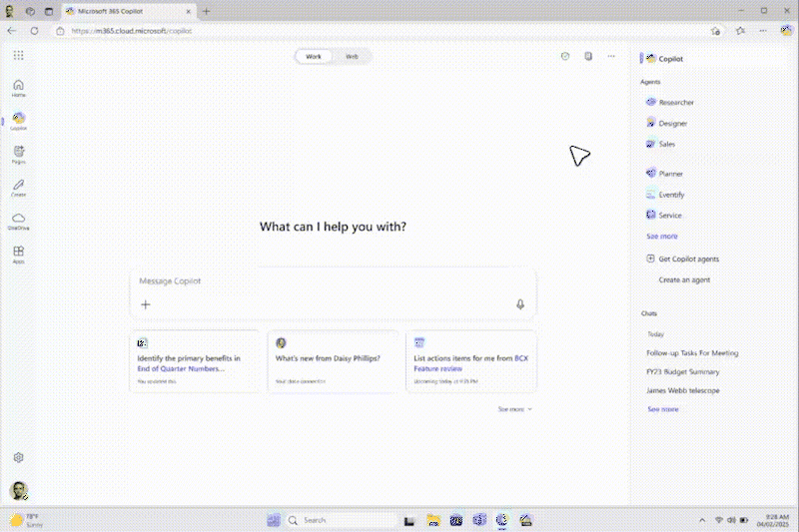799x532 pixels.
Task: Open File Explorer from taskbar
Action: coord(433,520)
